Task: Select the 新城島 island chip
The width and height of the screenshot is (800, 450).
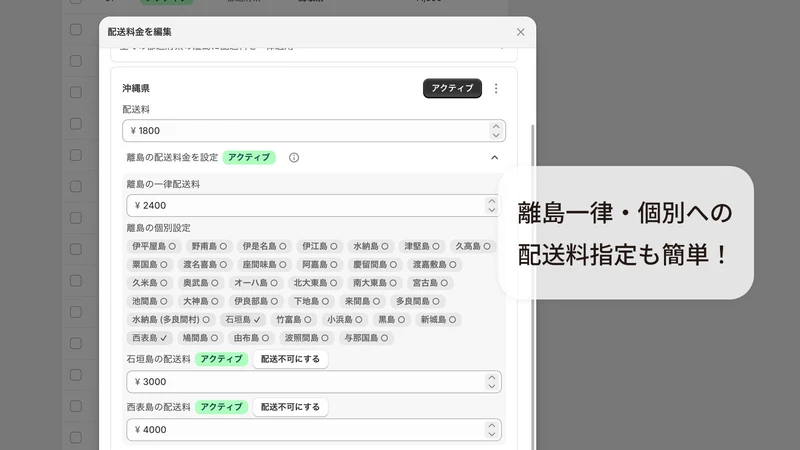Action: 438,320
